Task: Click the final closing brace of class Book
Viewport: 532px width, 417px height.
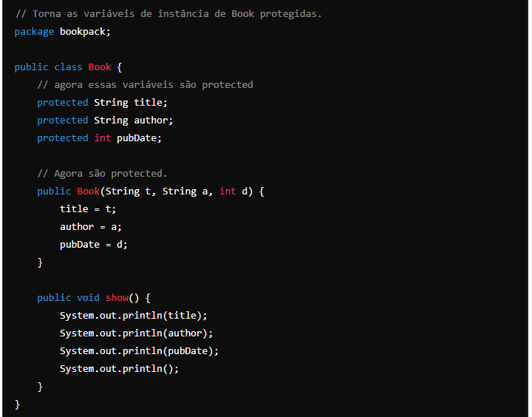Action: pos(17,404)
